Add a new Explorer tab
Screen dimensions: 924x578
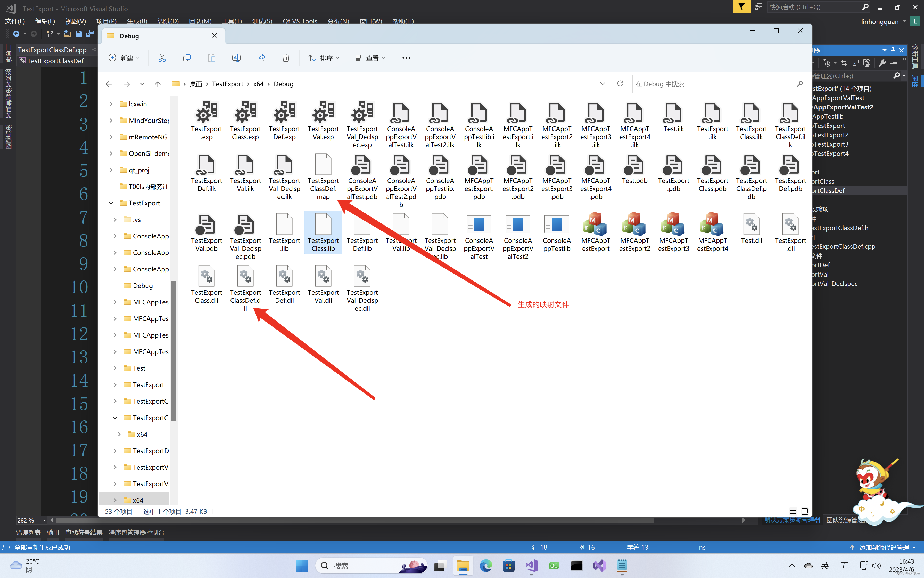[238, 36]
